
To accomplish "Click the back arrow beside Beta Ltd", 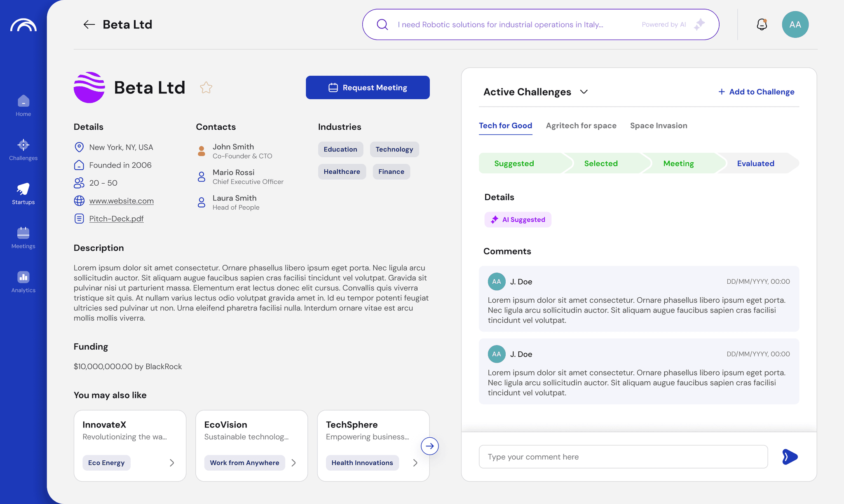I will [89, 25].
